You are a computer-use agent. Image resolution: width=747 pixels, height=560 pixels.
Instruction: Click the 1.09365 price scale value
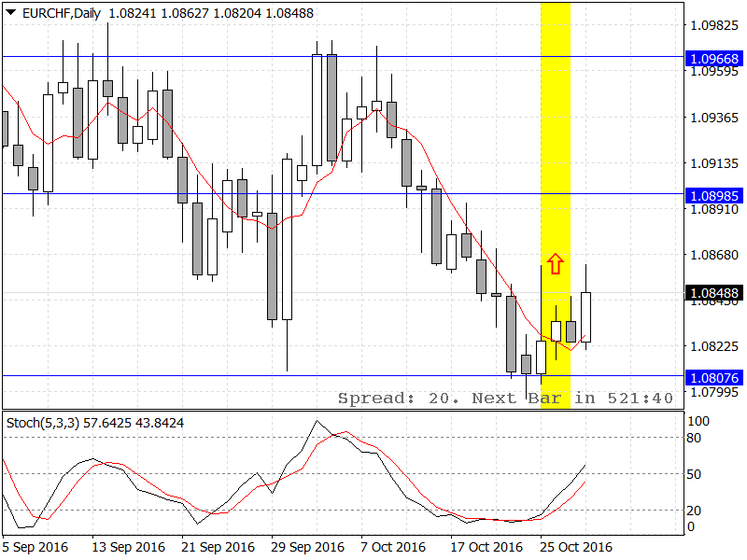point(714,118)
